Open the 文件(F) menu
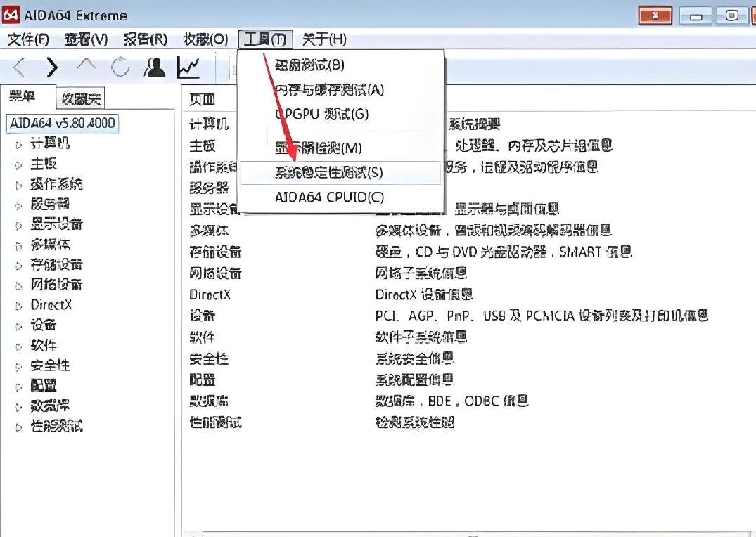Image resolution: width=756 pixels, height=537 pixels. (28, 39)
